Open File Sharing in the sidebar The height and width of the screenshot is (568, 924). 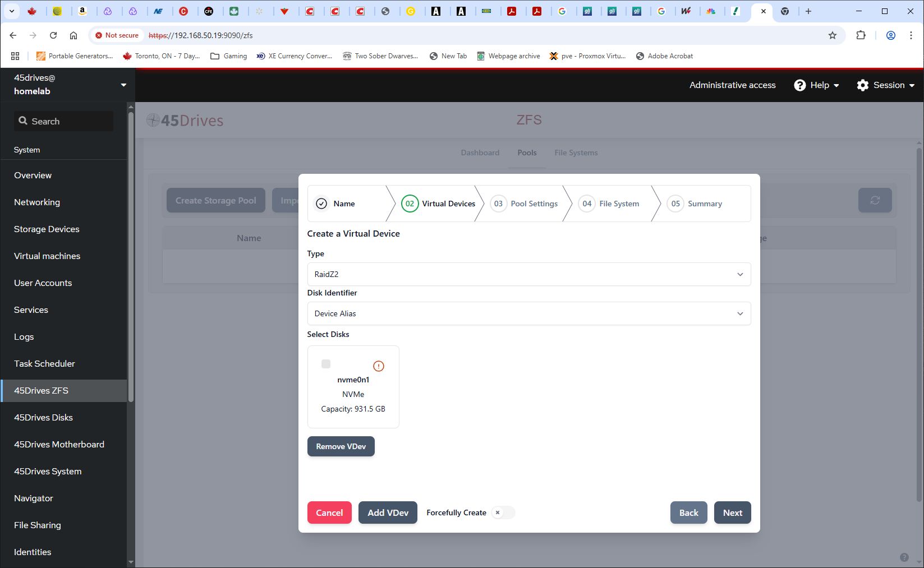pyautogui.click(x=63, y=525)
